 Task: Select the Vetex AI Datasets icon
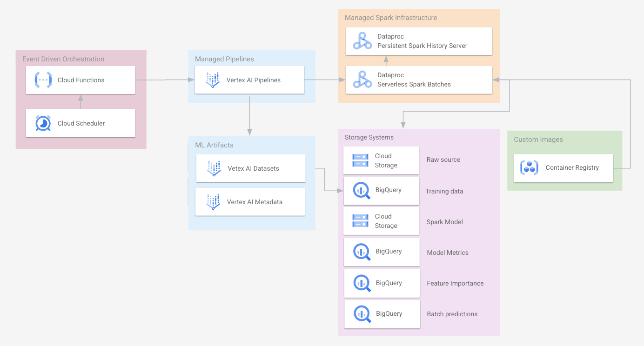click(214, 168)
